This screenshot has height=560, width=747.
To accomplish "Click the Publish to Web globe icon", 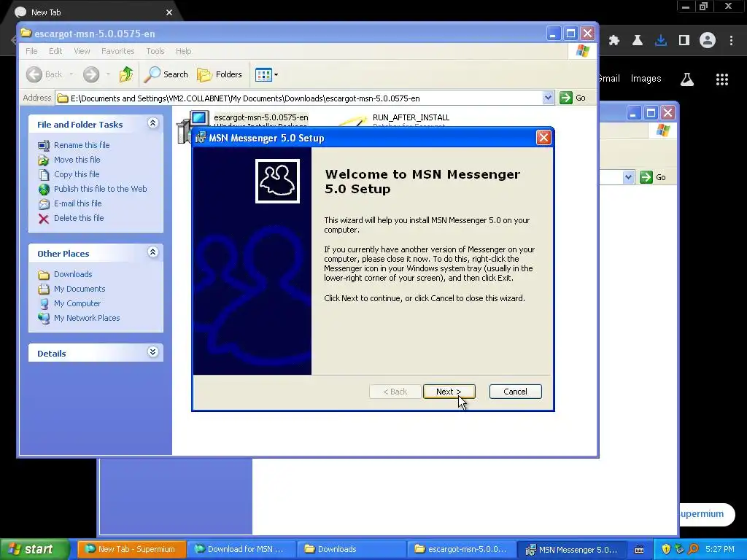I will (x=44, y=190).
